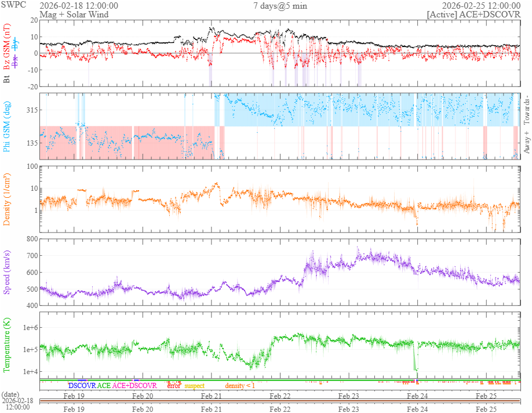532x413 pixels.
Task: Select the header start time 2026-02-18 12:00:00
Action: (x=79, y=6)
